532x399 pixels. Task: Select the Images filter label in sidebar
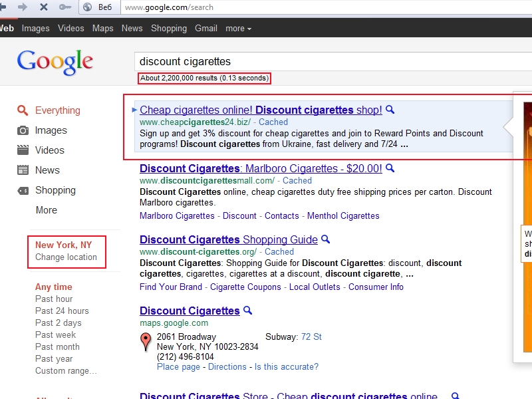[51, 130]
